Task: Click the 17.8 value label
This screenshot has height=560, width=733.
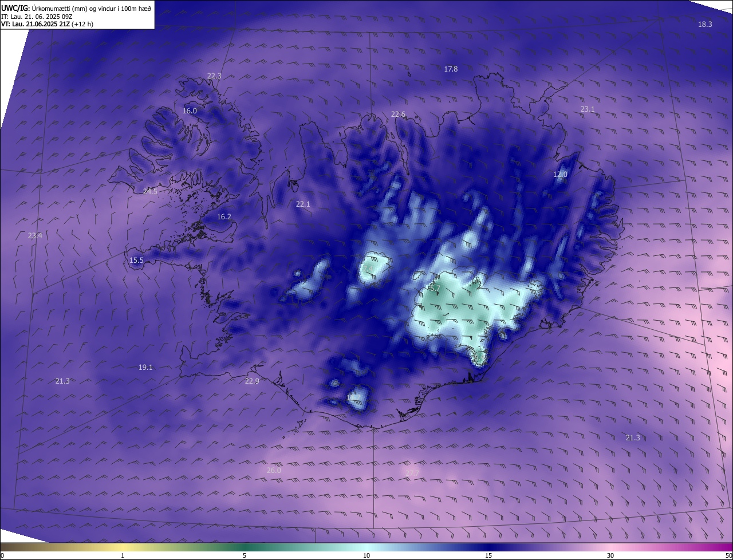Action: [x=451, y=69]
